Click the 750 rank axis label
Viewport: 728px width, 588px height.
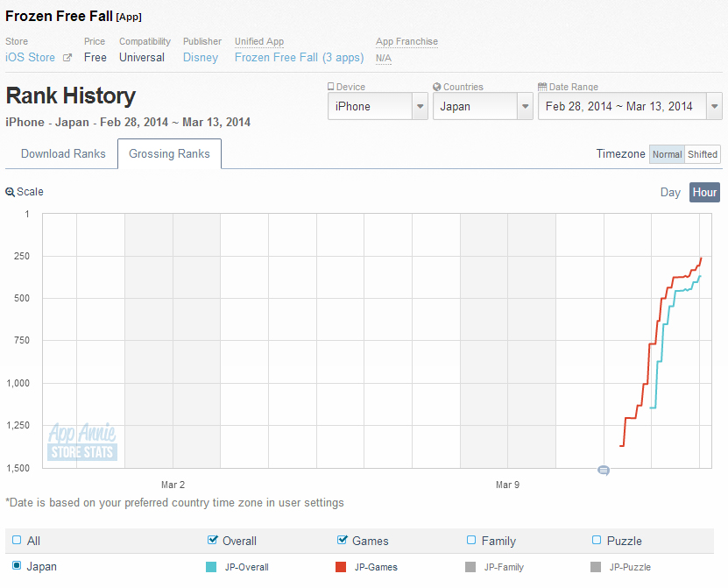pos(22,341)
